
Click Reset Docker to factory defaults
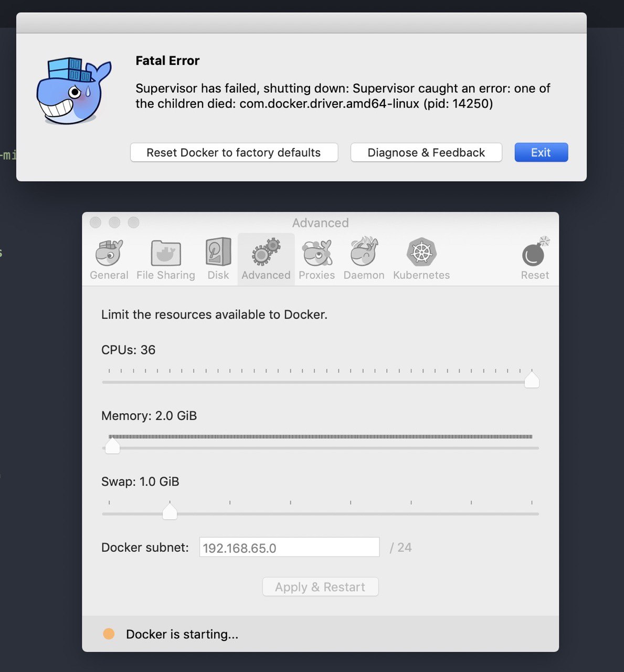click(234, 152)
